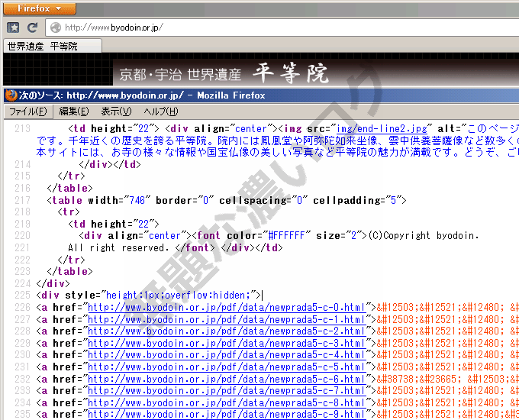
Task: Open the 編集(E) menu
Action: 74,111
